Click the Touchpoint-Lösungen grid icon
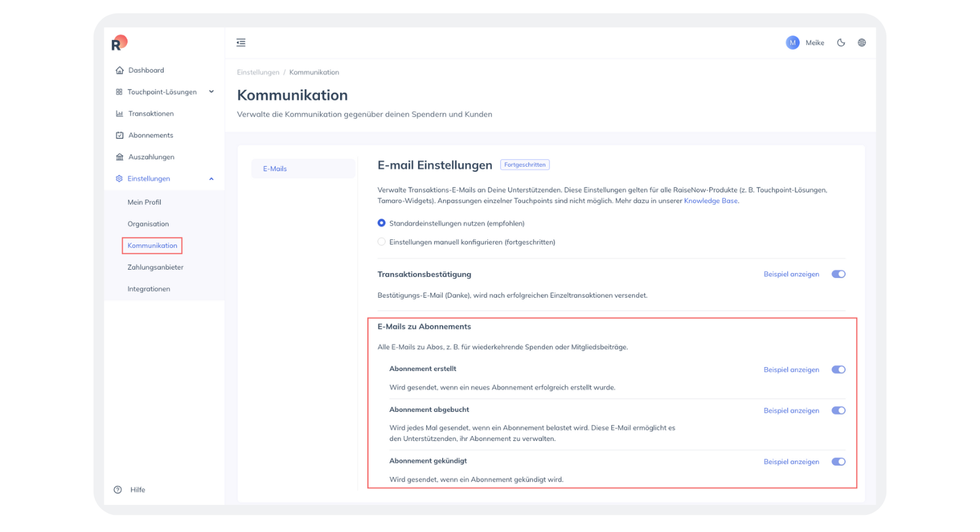This screenshot has width=980, height=532. [119, 92]
